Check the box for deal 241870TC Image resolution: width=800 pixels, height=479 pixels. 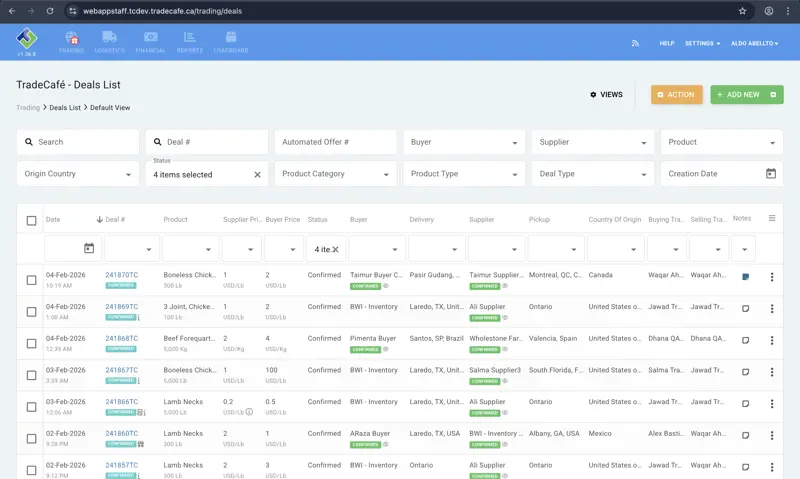[31, 280]
